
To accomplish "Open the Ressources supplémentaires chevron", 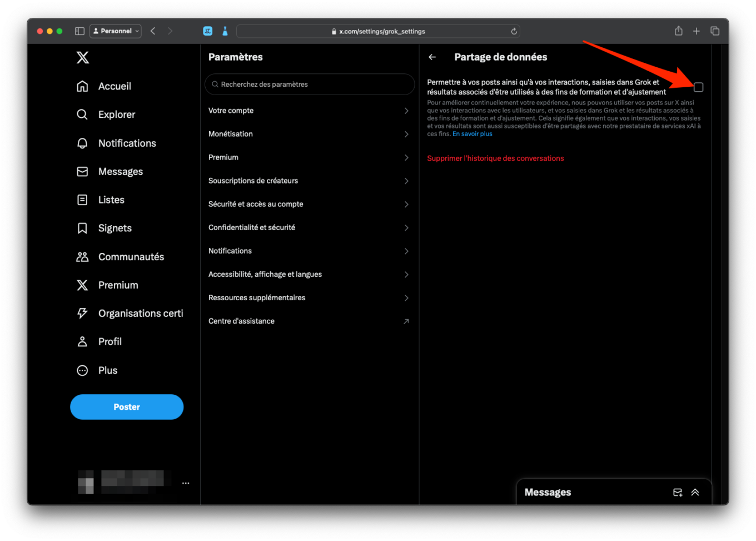I will point(406,297).
